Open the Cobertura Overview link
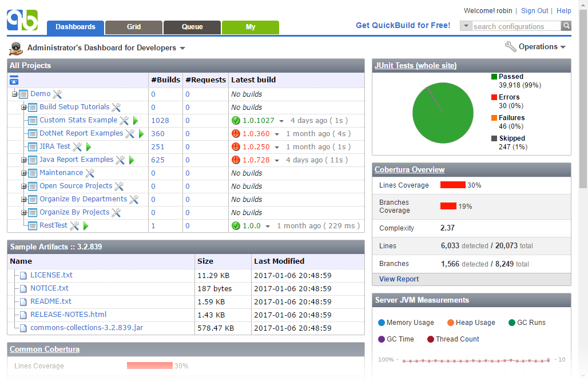Viewport: 588px width, 381px height. [x=410, y=169]
